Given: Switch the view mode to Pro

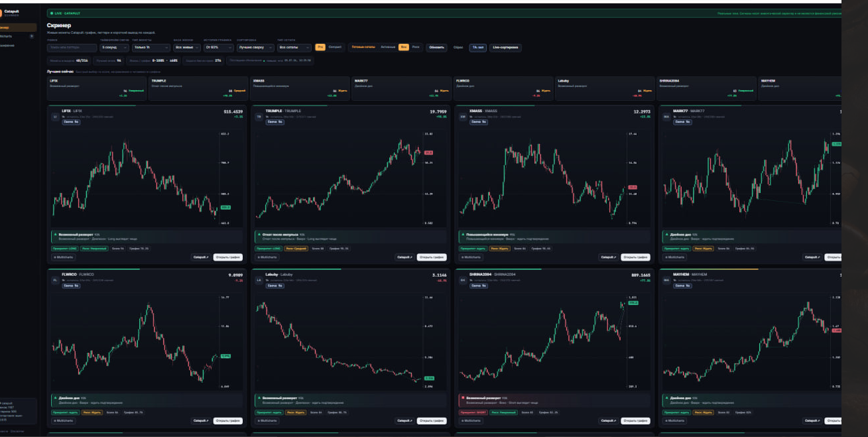Looking at the screenshot, I should (320, 47).
